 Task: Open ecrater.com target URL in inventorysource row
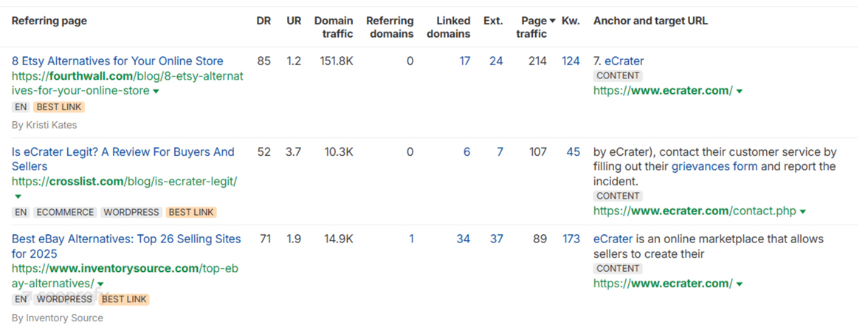(663, 284)
